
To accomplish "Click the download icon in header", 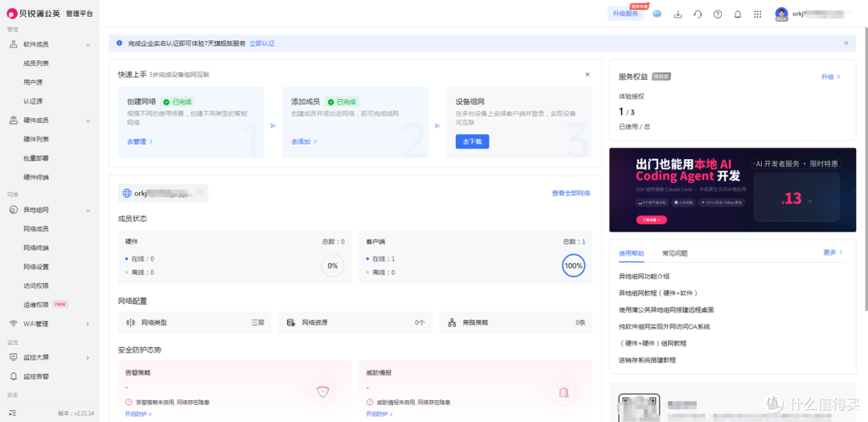I will [678, 14].
